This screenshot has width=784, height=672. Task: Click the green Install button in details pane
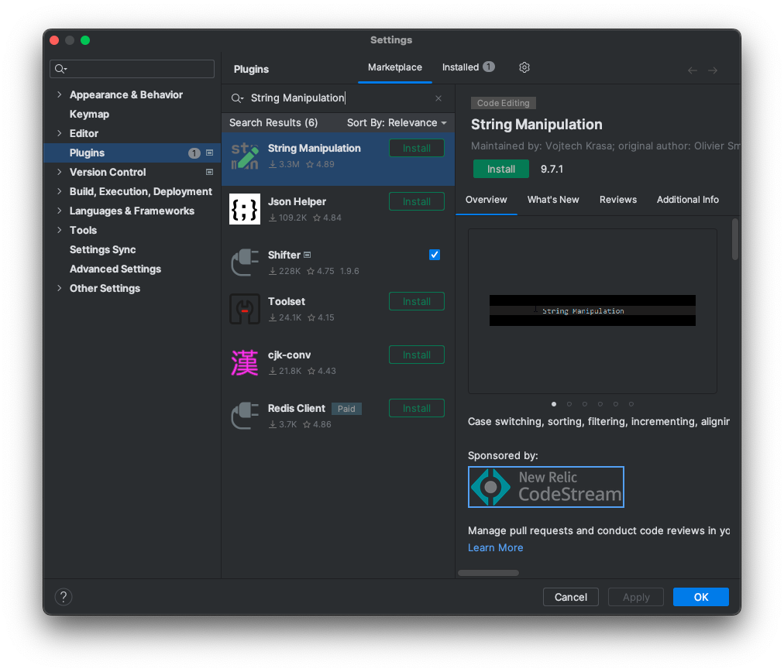click(501, 169)
